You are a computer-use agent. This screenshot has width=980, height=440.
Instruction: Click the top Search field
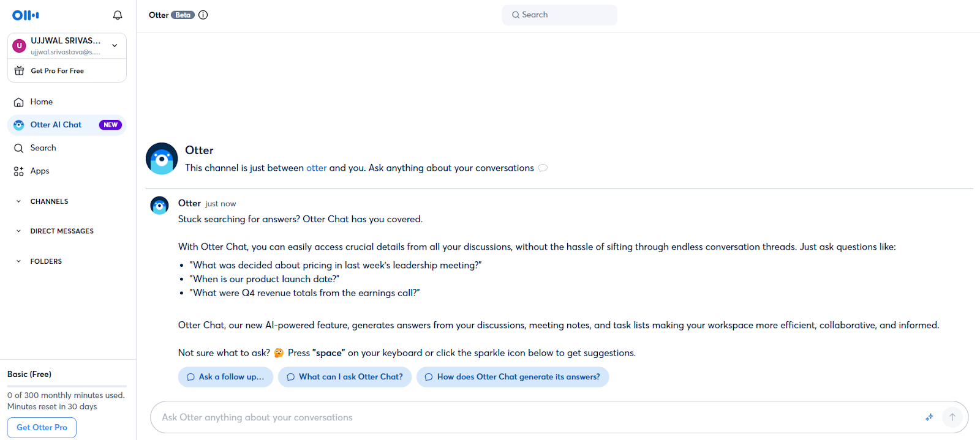pyautogui.click(x=560, y=15)
